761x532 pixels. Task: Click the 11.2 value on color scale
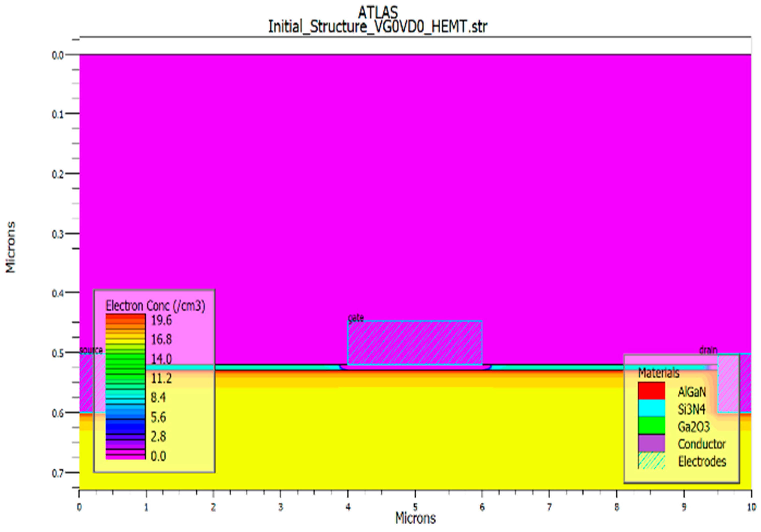[x=161, y=378]
